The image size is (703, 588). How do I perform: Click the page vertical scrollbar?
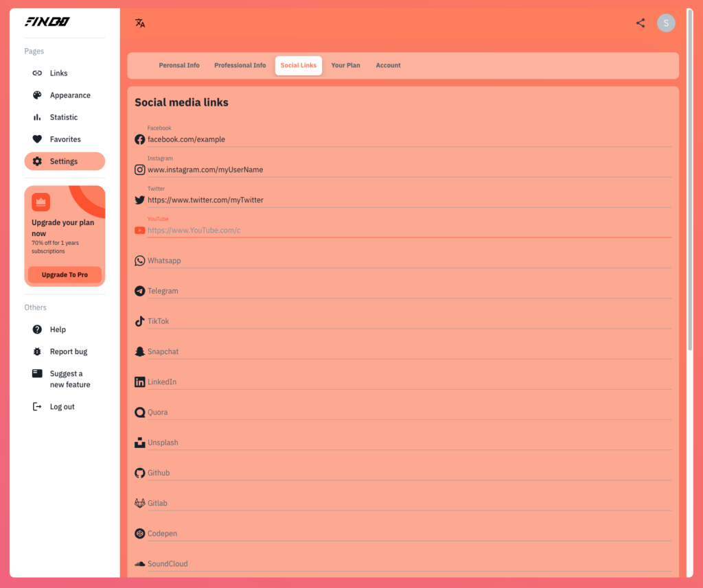[x=690, y=179]
